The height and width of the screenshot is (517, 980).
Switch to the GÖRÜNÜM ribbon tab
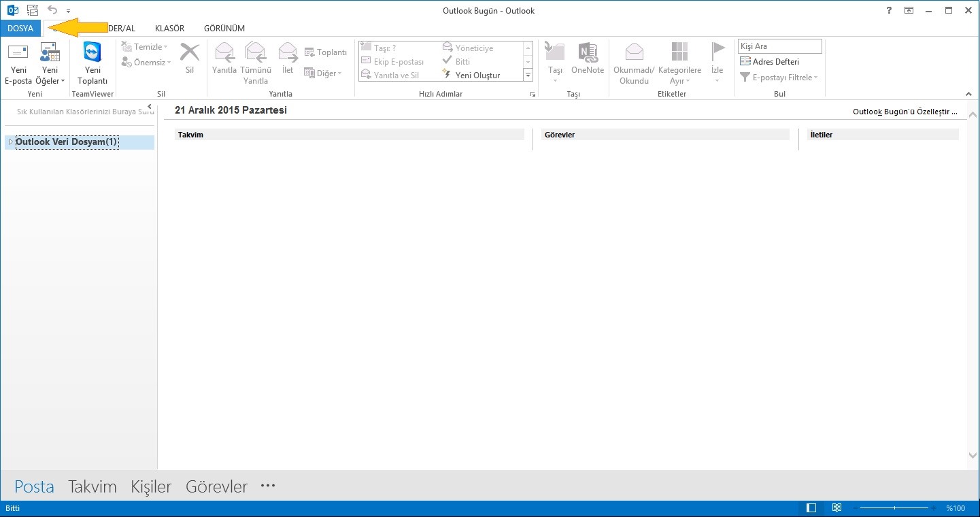pyautogui.click(x=224, y=29)
